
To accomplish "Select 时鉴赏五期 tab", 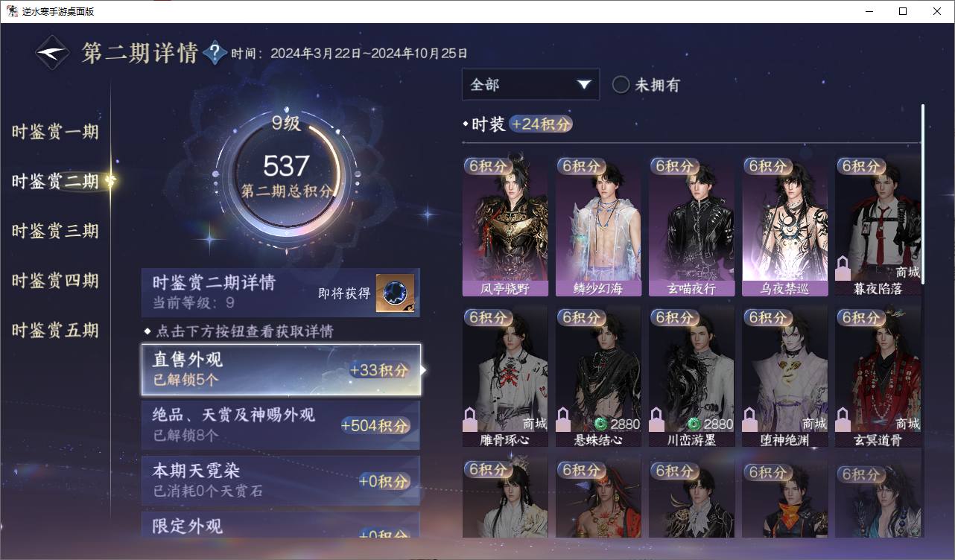I will click(55, 330).
